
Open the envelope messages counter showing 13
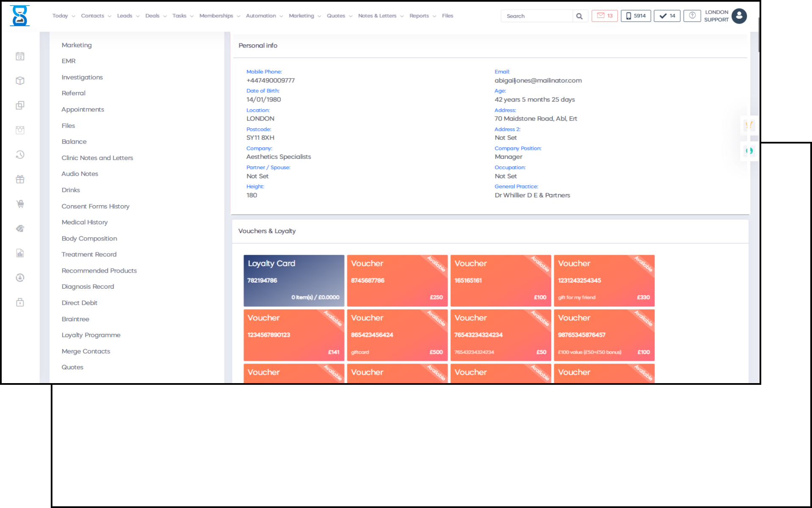[x=604, y=16]
